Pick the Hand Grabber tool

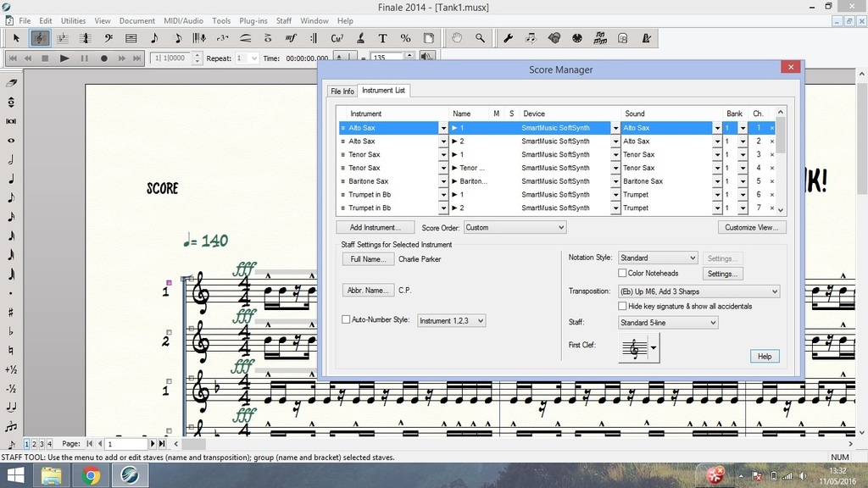[x=457, y=38]
